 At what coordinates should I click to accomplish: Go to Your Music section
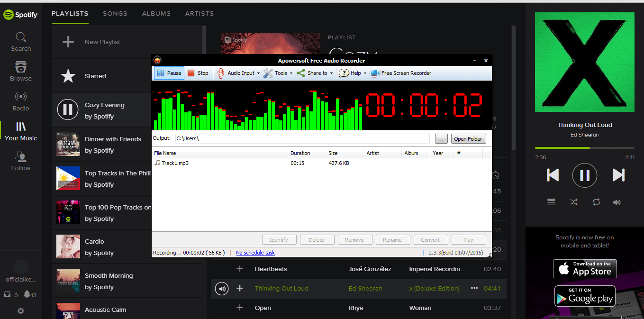click(21, 131)
